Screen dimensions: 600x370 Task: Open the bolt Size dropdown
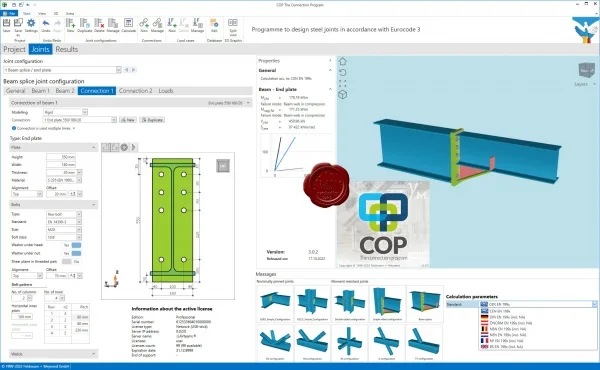tap(64, 230)
